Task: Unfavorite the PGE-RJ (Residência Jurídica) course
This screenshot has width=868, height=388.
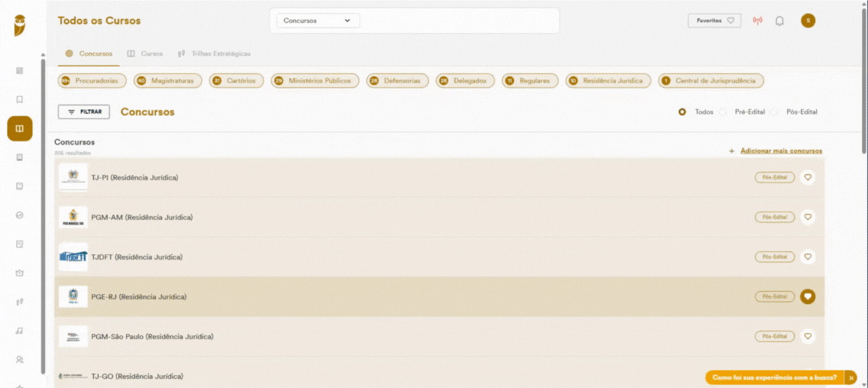Action: (808, 296)
